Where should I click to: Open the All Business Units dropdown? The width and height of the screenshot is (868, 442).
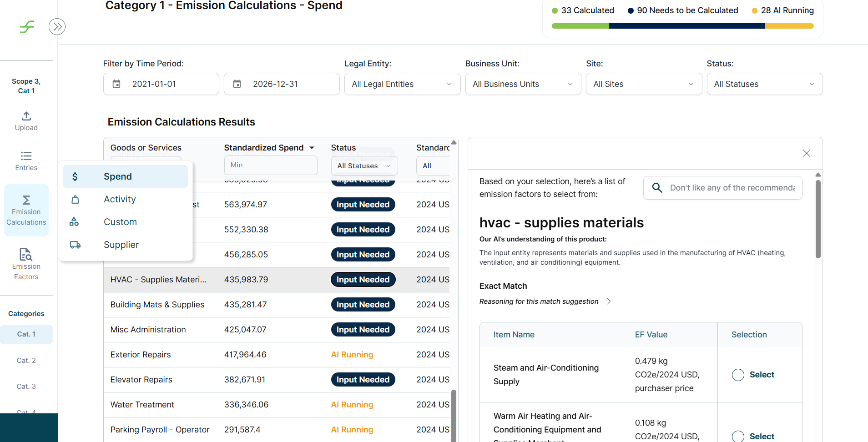point(523,84)
